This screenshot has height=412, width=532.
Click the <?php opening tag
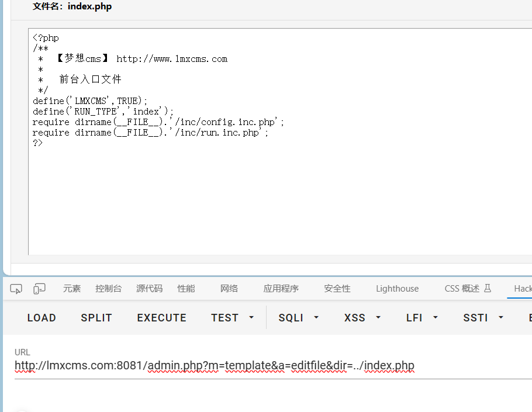[x=46, y=37]
